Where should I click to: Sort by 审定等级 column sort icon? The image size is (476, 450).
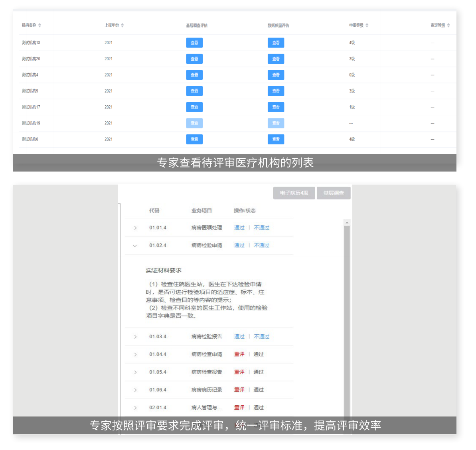point(448,25)
